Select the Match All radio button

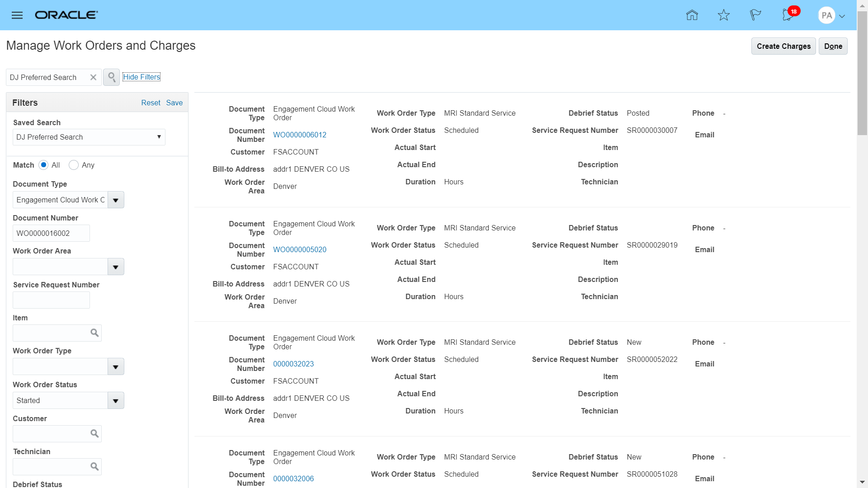pos(43,165)
